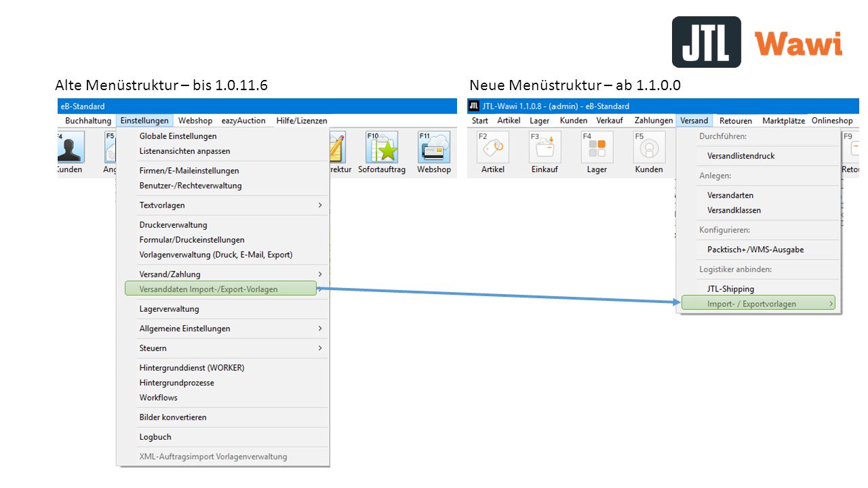This screenshot has width=868, height=488.
Task: Expand the Versand/Zahlung submenu
Action: click(x=223, y=274)
